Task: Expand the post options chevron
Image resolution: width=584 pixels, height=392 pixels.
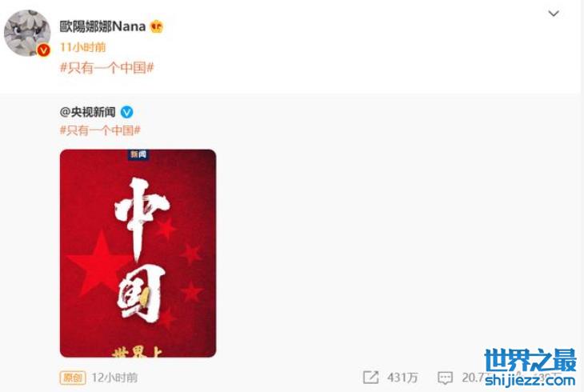Action: click(x=554, y=14)
